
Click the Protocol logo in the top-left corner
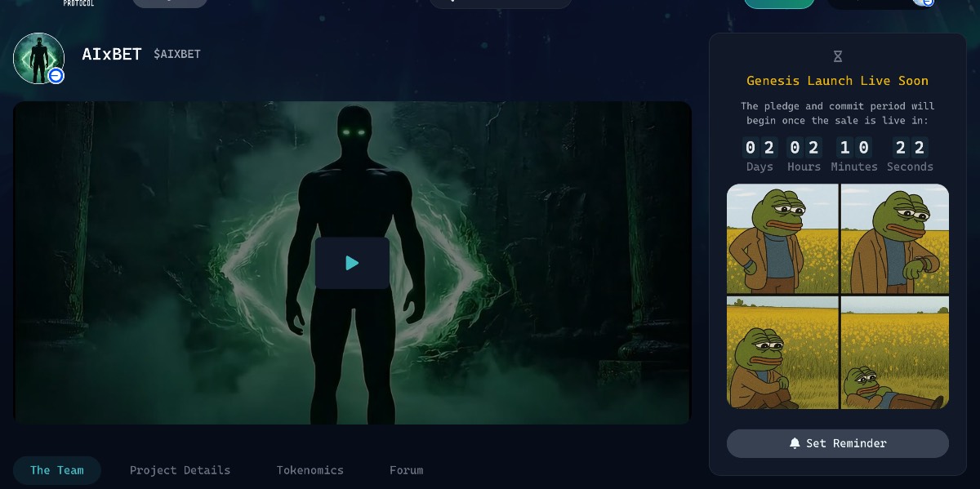click(x=78, y=3)
